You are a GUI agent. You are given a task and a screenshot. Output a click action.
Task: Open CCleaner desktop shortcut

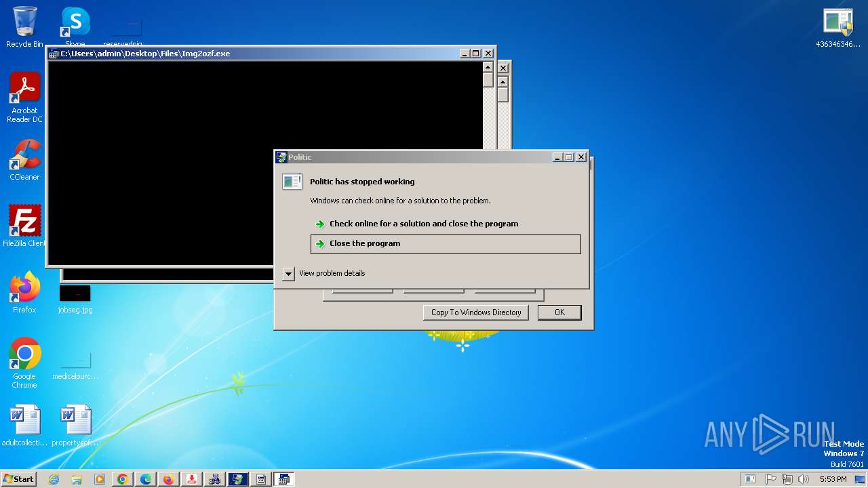click(24, 160)
